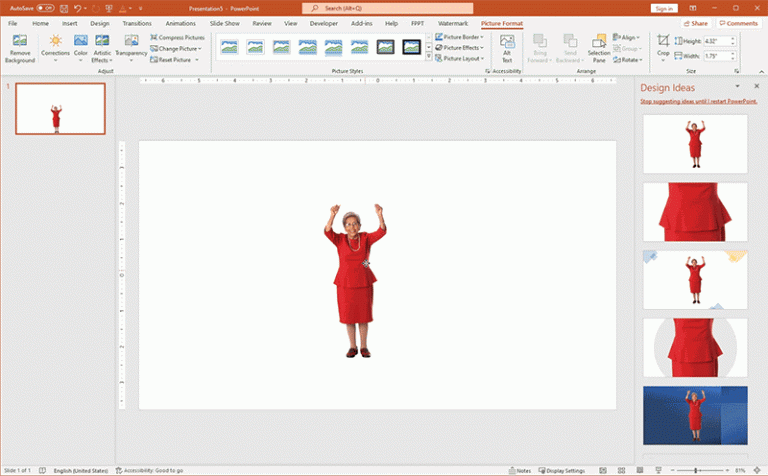Select slide 1 thumbnail in the slide panel

pyautogui.click(x=60, y=109)
